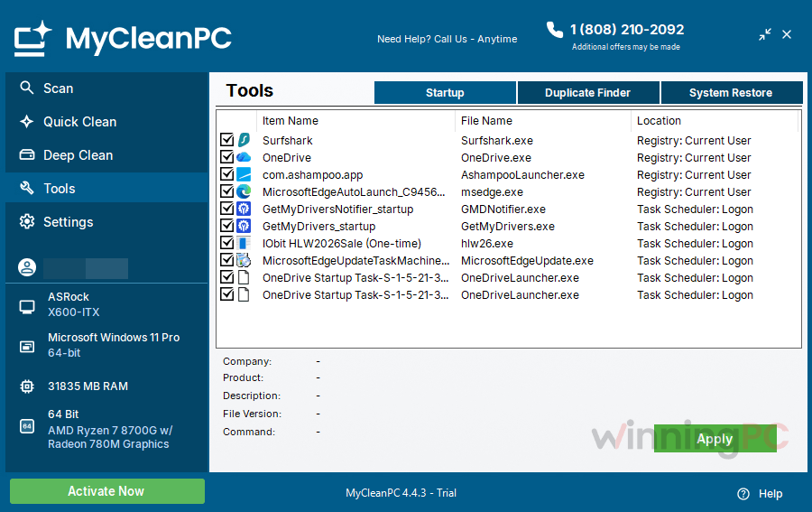Click the Apply button
812x512 pixels.
pos(715,439)
